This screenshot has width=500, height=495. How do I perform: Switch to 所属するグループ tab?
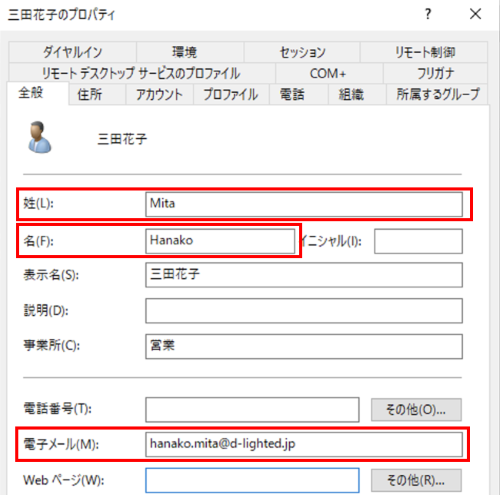coord(437,94)
